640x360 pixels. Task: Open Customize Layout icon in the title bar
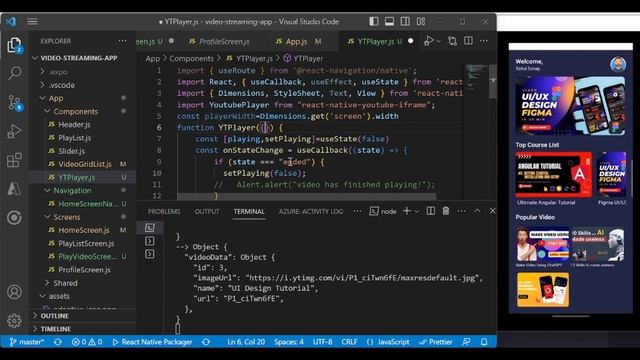coord(421,22)
